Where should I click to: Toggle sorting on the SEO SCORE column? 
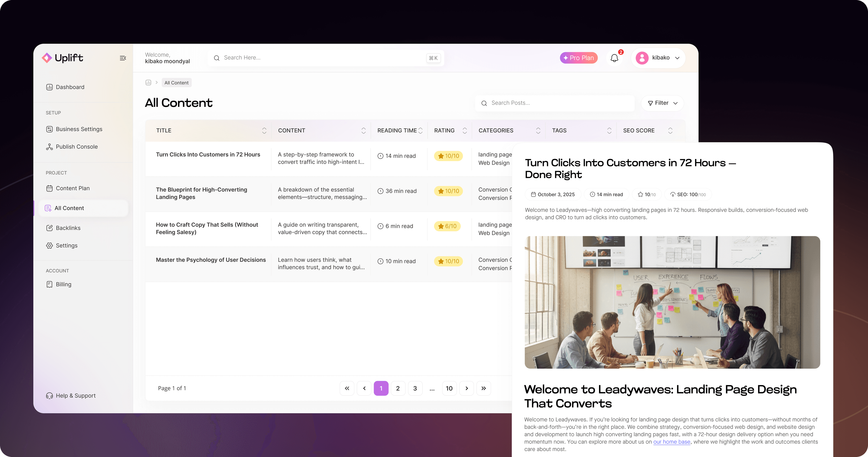(x=670, y=130)
